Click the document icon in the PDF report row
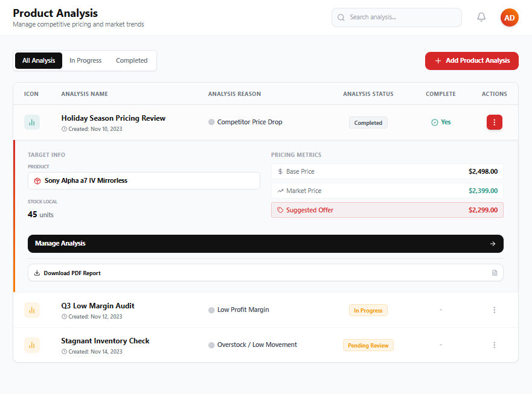 [495, 273]
